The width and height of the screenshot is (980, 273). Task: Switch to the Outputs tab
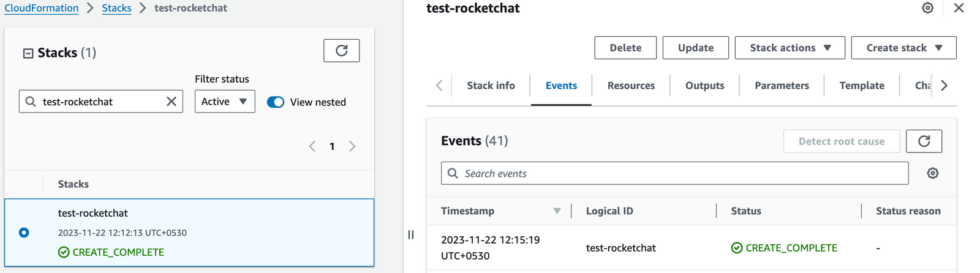coord(704,86)
